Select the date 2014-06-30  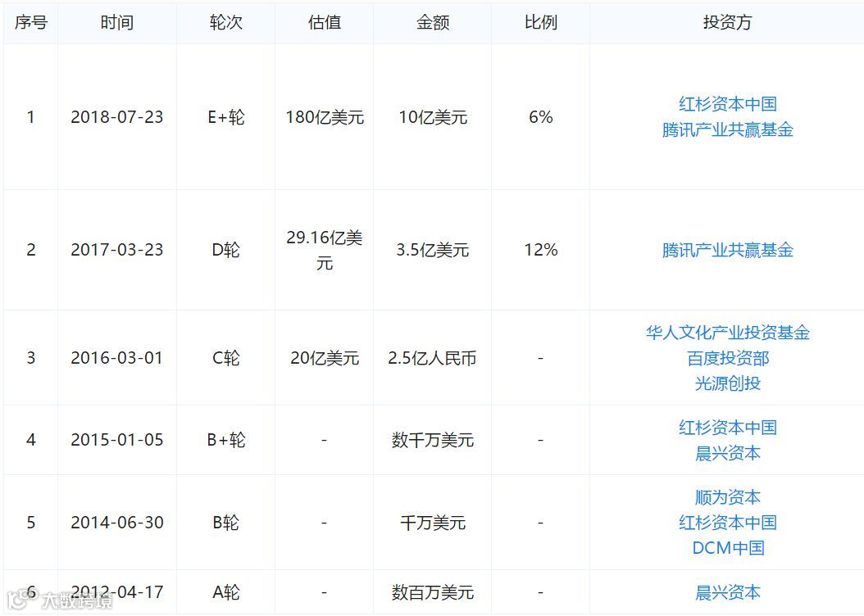coord(117,523)
